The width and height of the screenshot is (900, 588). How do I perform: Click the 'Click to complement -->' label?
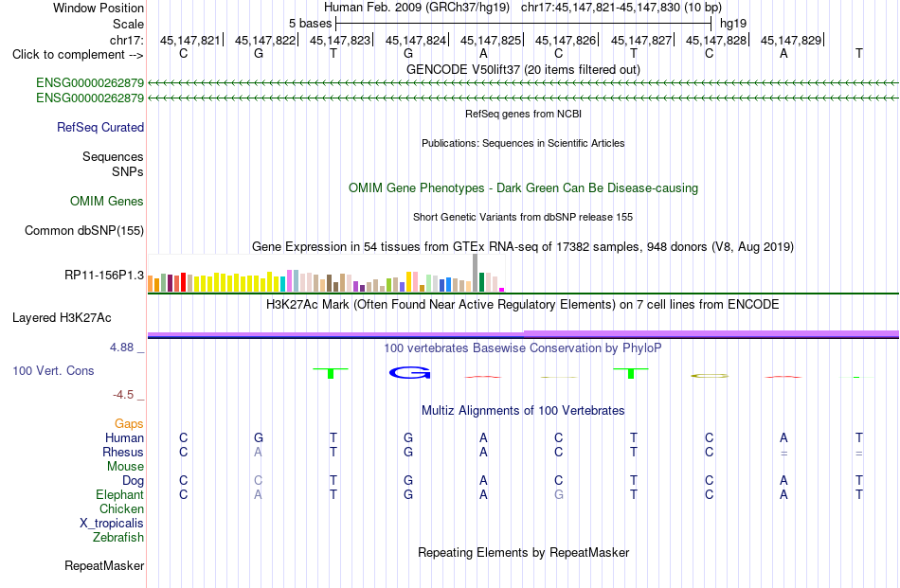(78, 55)
